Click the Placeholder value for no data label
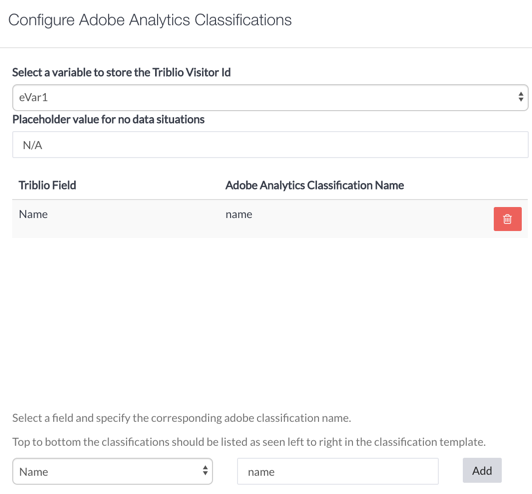This screenshot has height=494, width=532. tap(108, 119)
